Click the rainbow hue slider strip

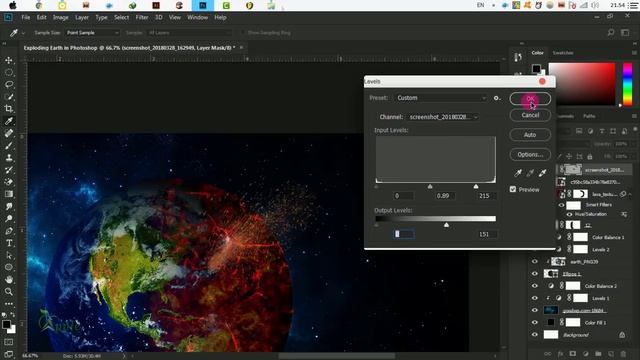[x=628, y=84]
